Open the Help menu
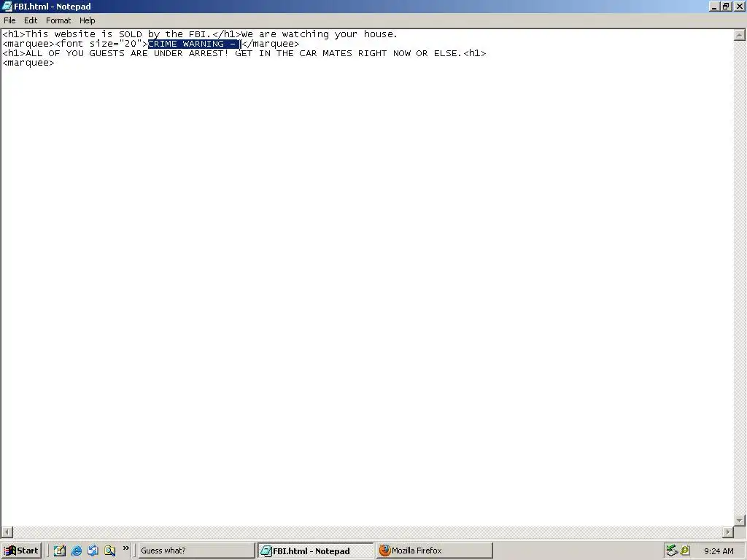Screen dimensions: 747x560 click(88, 20)
